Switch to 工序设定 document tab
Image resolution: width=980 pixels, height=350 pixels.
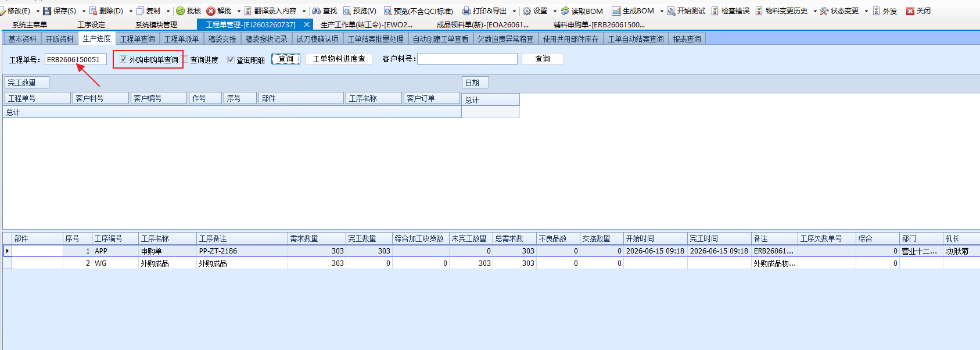[91, 25]
